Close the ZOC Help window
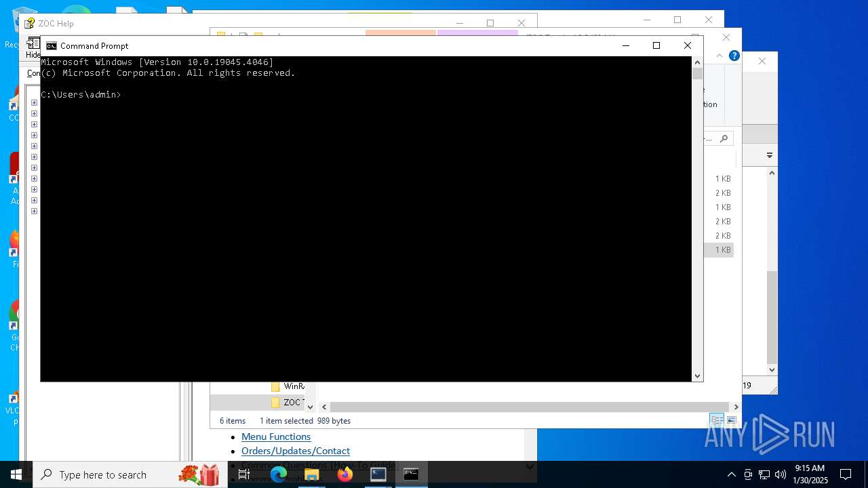The height and width of the screenshot is (488, 868). point(521,23)
